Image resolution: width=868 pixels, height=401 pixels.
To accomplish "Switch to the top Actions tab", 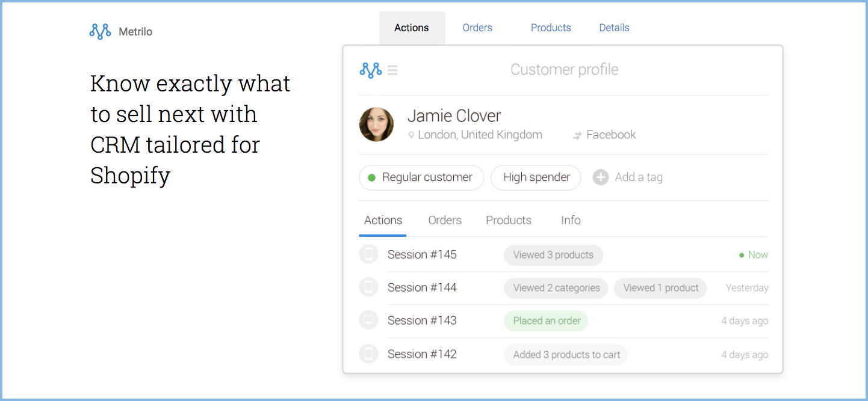I will [412, 28].
